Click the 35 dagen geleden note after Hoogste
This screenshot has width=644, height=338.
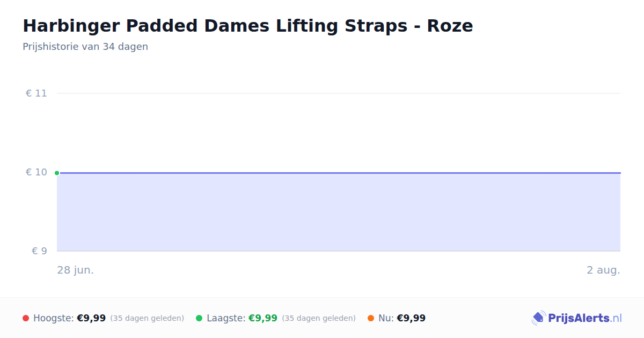point(147,318)
